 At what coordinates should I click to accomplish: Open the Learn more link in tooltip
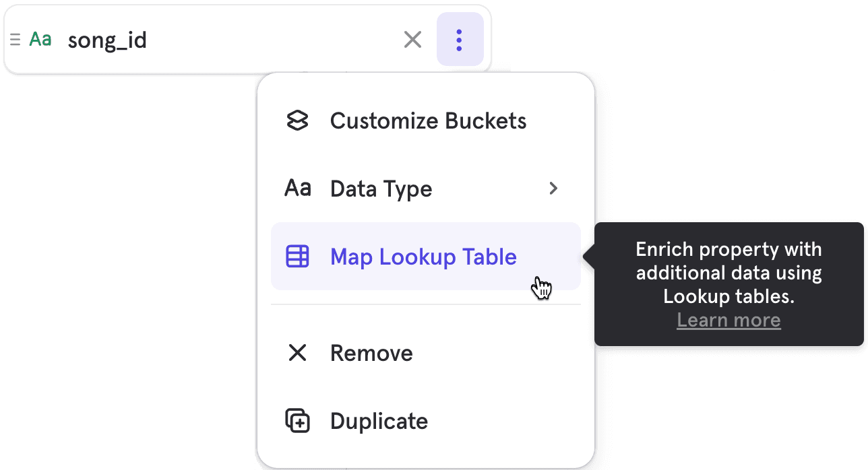[x=728, y=320]
